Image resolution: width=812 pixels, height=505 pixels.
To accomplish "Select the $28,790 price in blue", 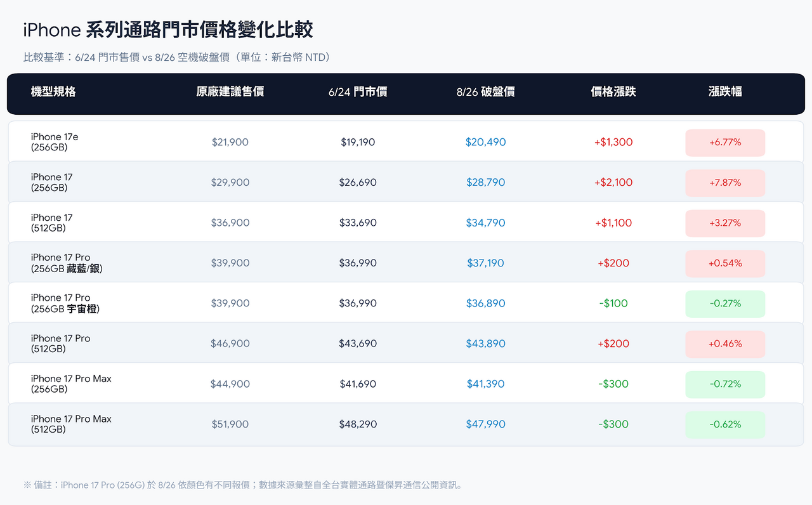I will click(485, 183).
